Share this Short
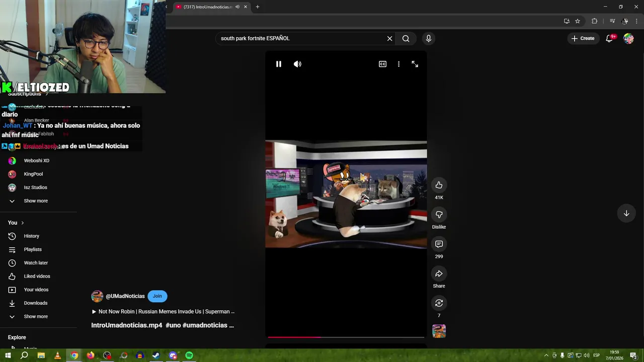This screenshot has width=644, height=362. coord(439,274)
